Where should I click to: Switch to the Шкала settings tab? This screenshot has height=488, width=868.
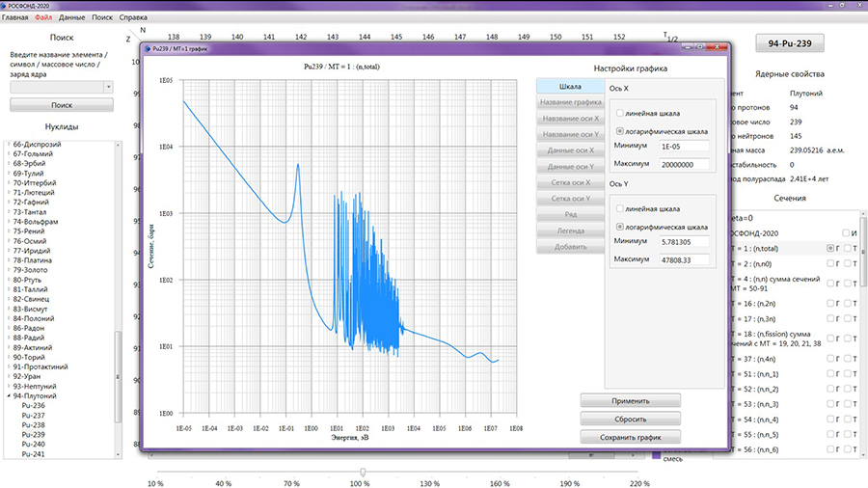[x=570, y=87]
